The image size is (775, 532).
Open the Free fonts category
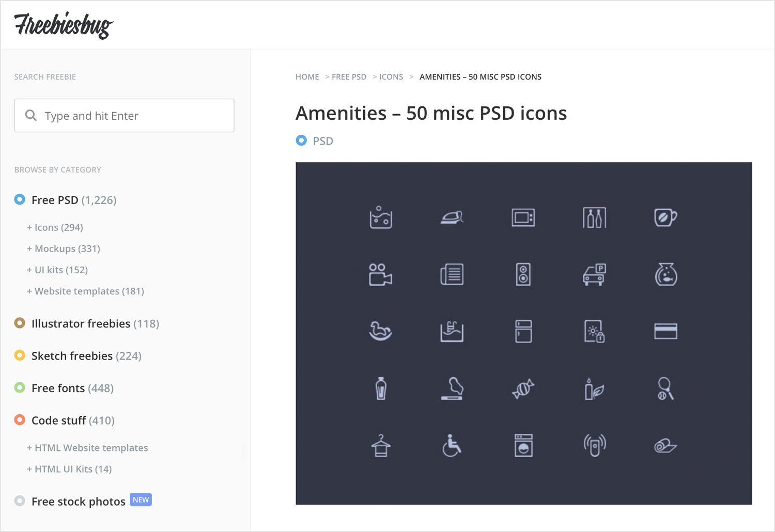72,388
